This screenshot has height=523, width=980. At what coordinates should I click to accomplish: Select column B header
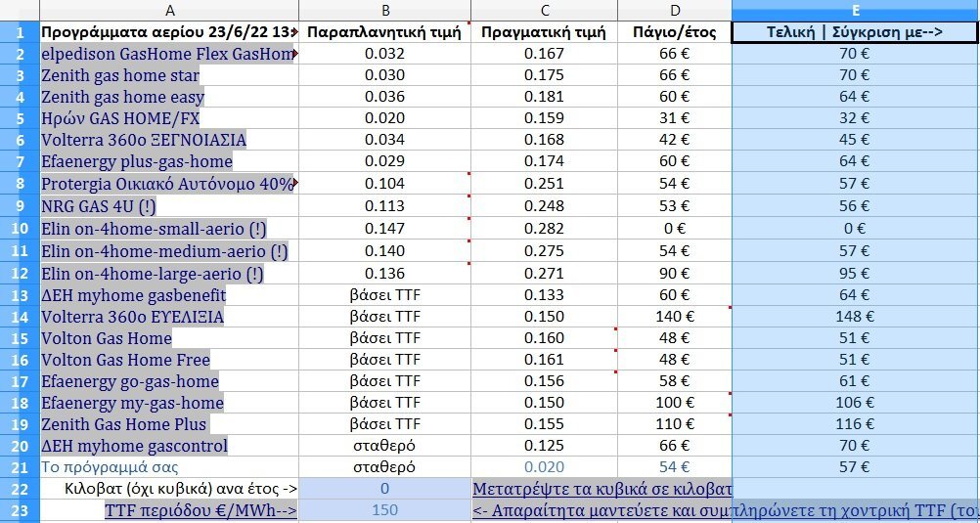tap(385, 10)
